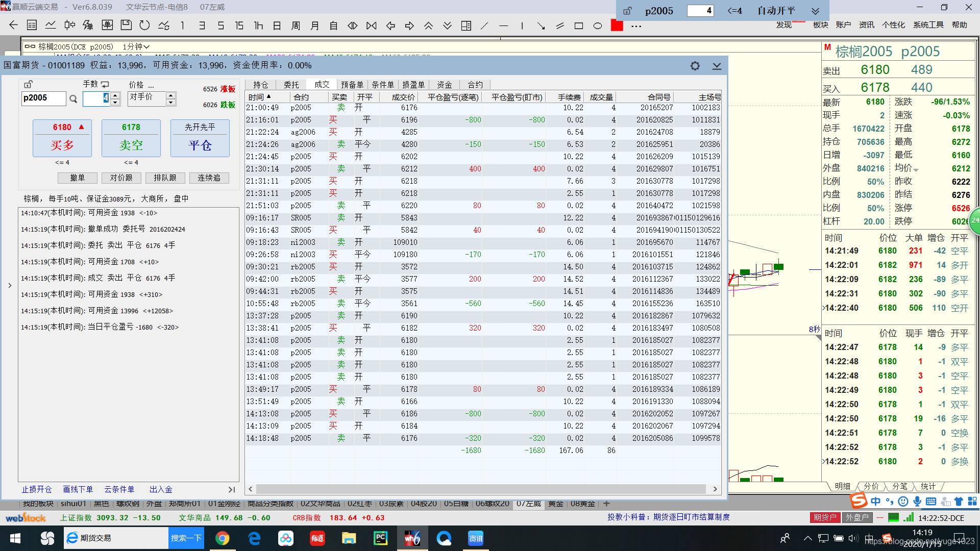Click the 买多 buy long button
Screen dimensions: 980x551
click(x=62, y=138)
